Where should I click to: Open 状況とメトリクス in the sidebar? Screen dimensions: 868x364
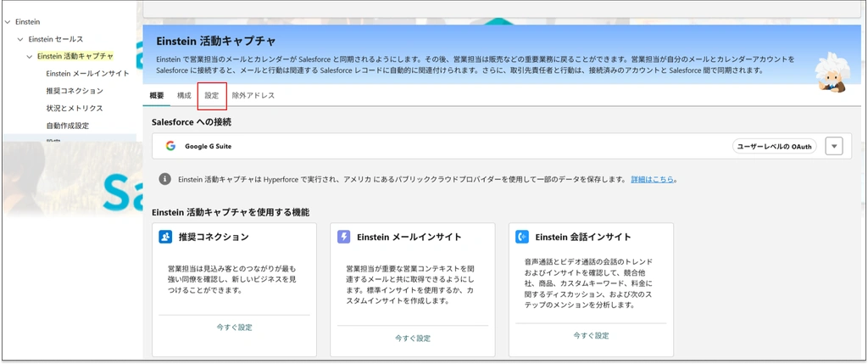click(75, 109)
